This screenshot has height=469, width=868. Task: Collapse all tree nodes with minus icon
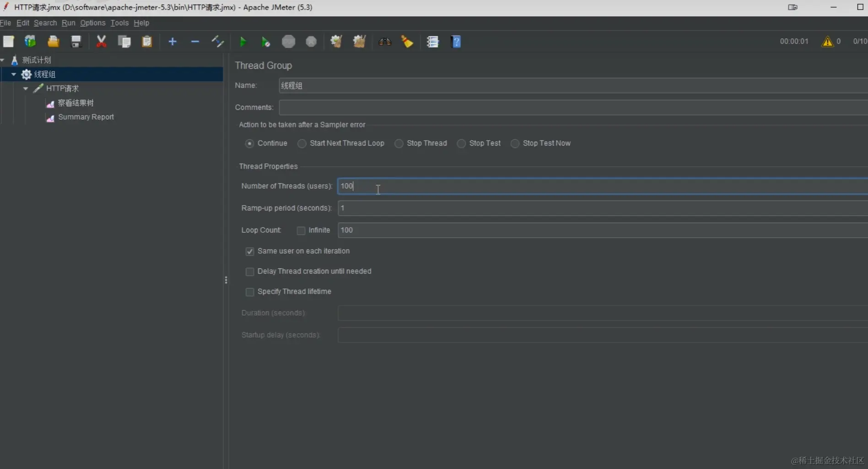click(195, 42)
